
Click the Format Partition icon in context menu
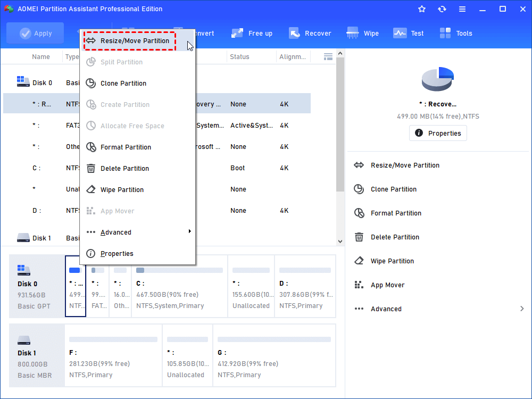pos(90,147)
